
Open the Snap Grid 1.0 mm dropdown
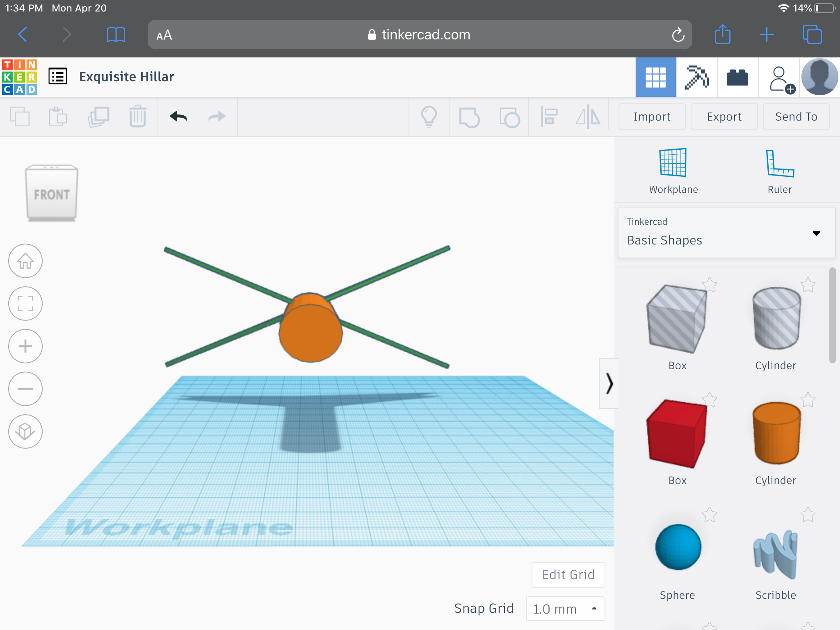point(565,609)
